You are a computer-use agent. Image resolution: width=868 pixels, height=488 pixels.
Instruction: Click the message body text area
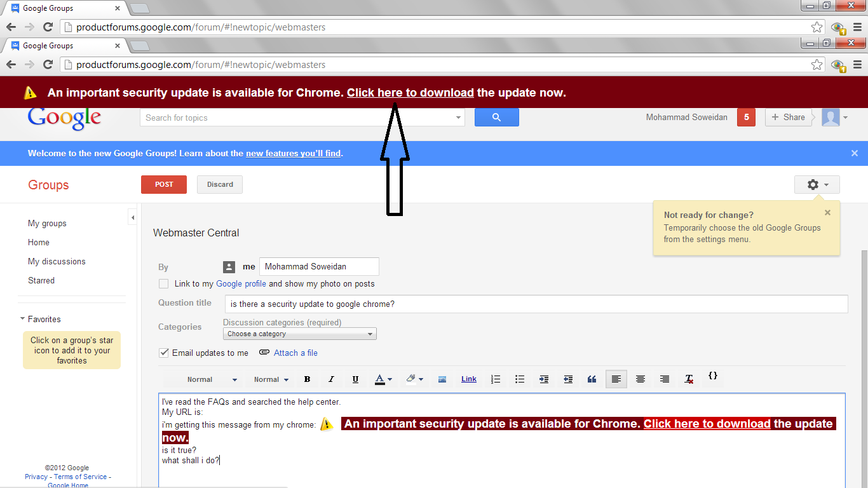pyautogui.click(x=502, y=440)
